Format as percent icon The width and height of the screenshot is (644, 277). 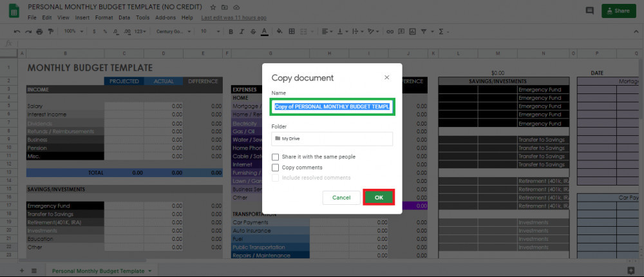point(105,31)
